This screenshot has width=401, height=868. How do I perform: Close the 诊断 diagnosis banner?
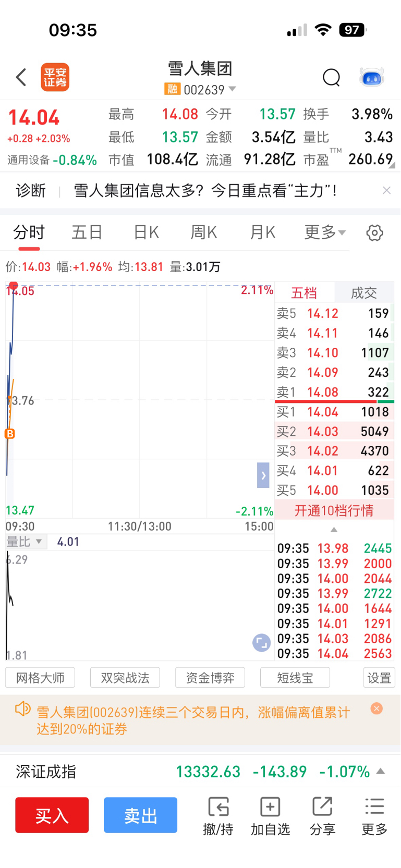[386, 190]
